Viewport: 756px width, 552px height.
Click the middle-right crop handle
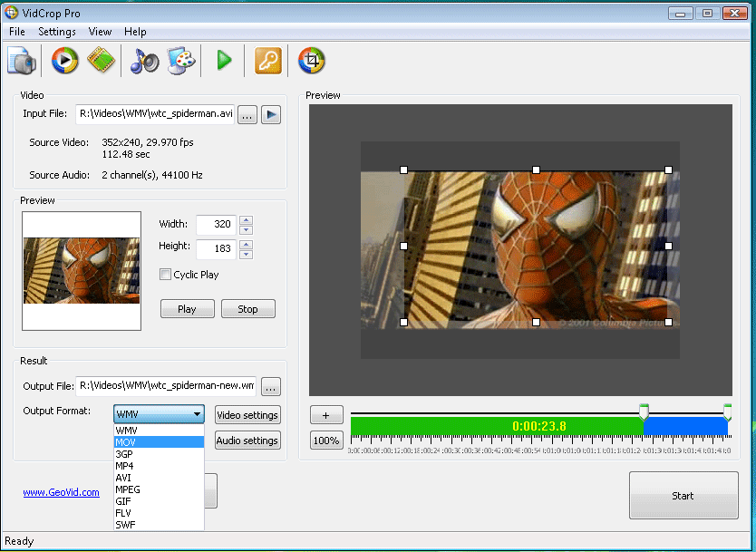coord(668,246)
